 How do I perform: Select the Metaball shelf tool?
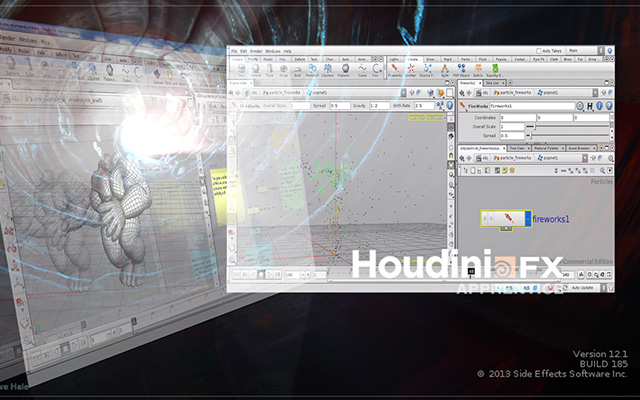pos(312,70)
